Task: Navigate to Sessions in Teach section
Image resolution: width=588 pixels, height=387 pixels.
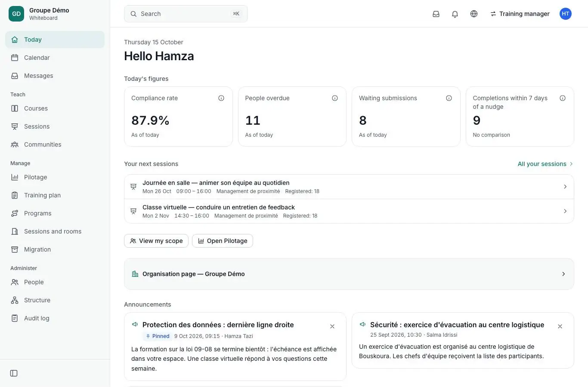Action: pos(55,126)
